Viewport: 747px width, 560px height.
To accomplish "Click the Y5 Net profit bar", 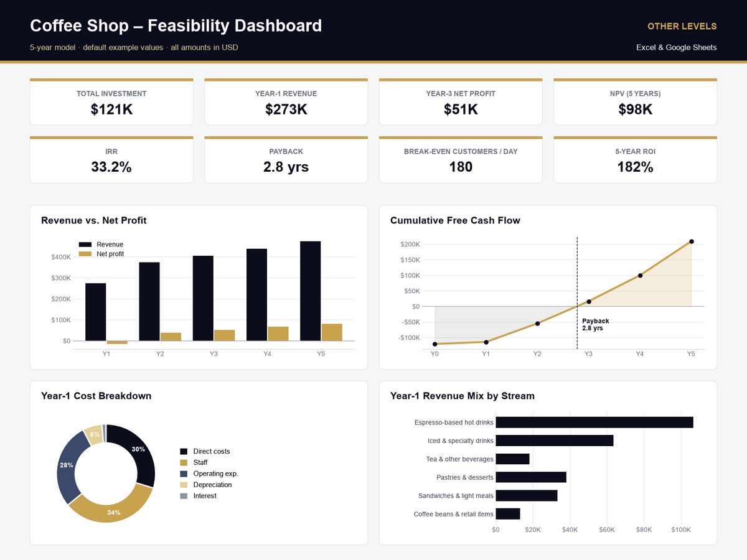I will [x=332, y=332].
